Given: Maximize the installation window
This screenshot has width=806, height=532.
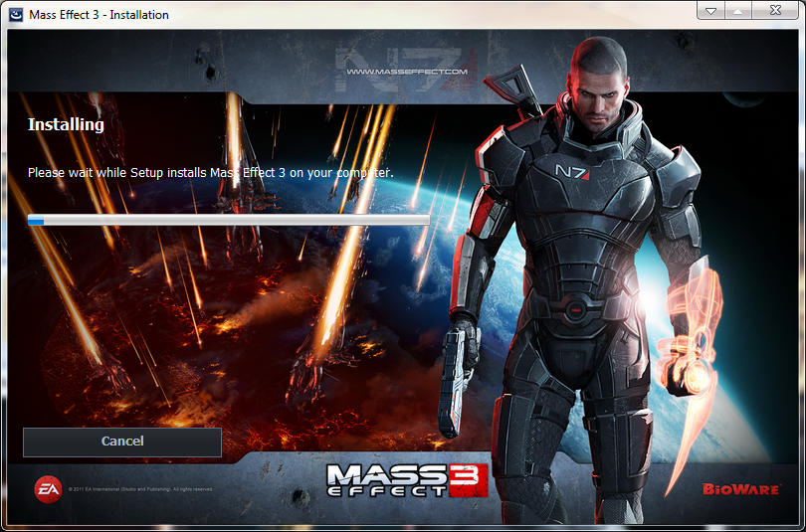Looking at the screenshot, I should click(737, 11).
